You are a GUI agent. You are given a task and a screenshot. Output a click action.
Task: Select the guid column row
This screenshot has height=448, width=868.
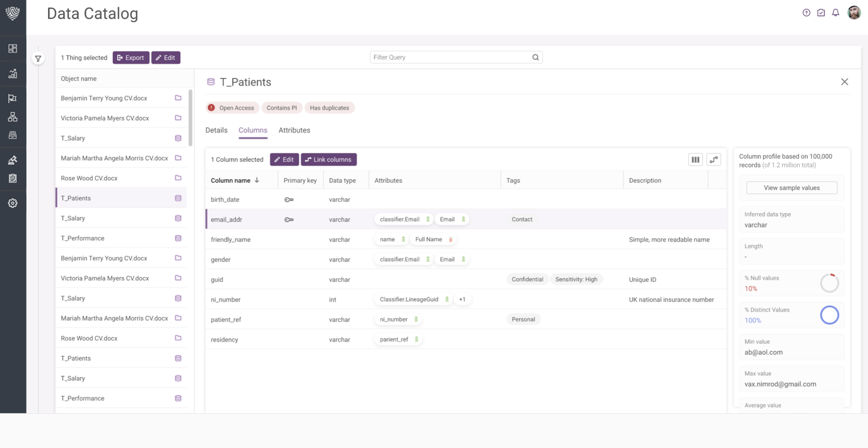[466, 280]
